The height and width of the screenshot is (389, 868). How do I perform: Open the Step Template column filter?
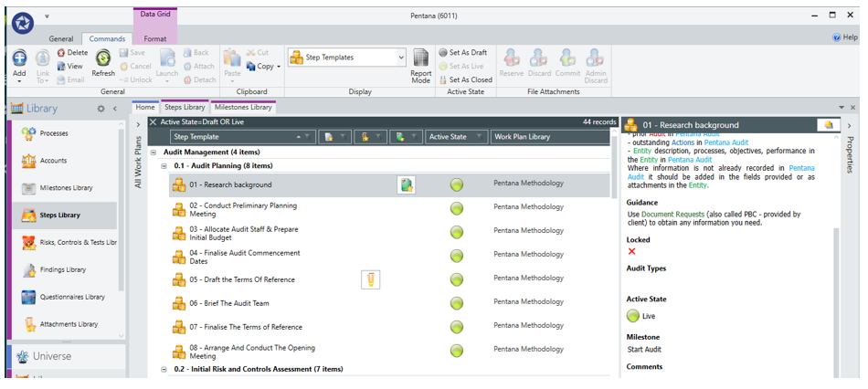point(309,137)
